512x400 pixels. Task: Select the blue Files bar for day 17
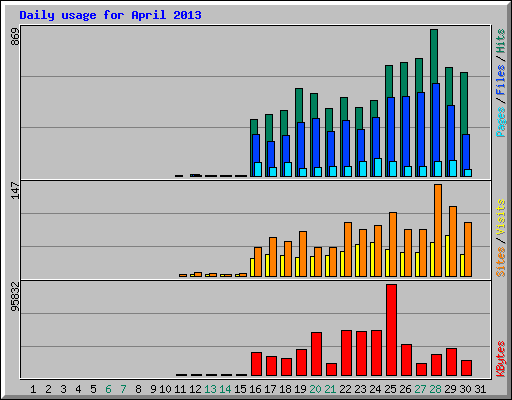(x=271, y=154)
